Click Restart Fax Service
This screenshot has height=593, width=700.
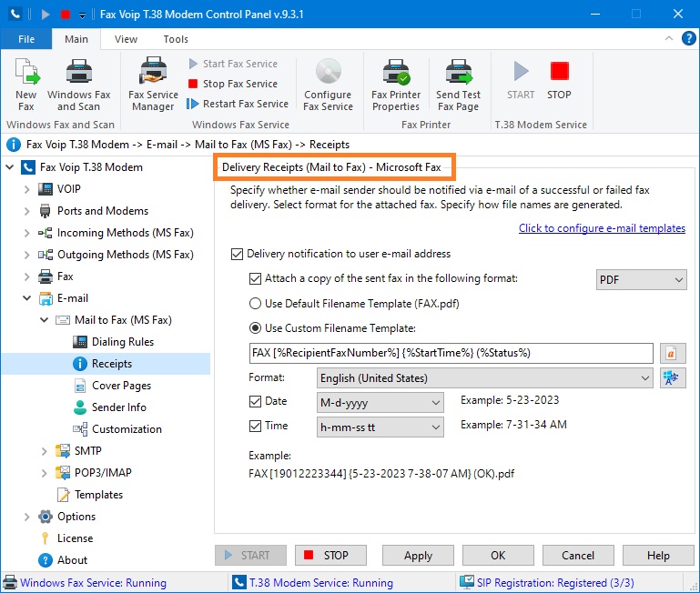[x=238, y=104]
